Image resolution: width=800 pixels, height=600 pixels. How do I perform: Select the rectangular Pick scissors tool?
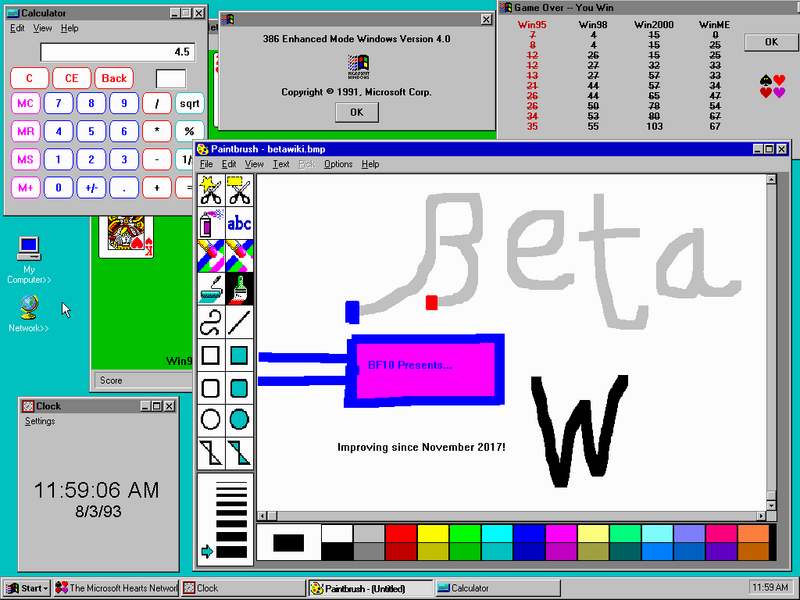click(239, 190)
